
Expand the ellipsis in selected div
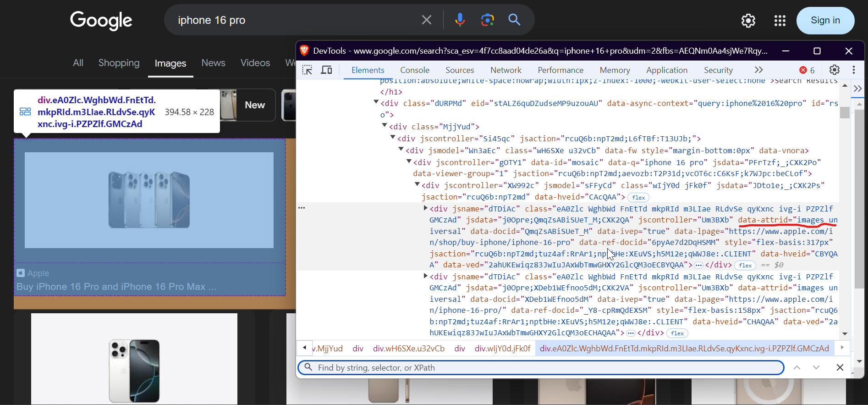click(x=698, y=265)
